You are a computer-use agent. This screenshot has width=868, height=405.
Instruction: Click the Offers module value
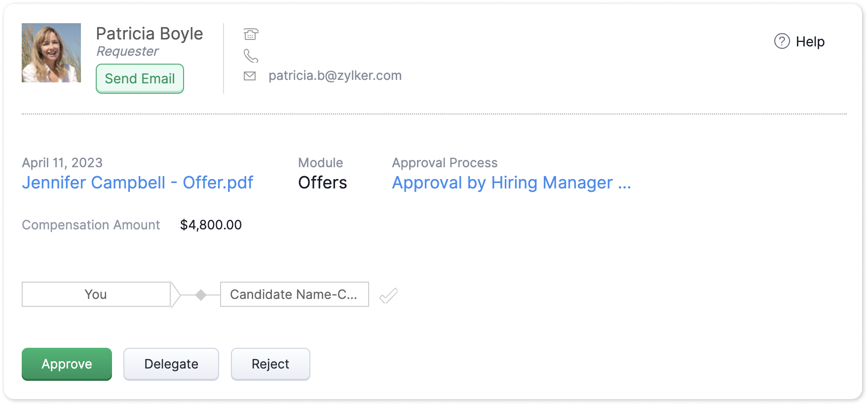click(x=323, y=183)
